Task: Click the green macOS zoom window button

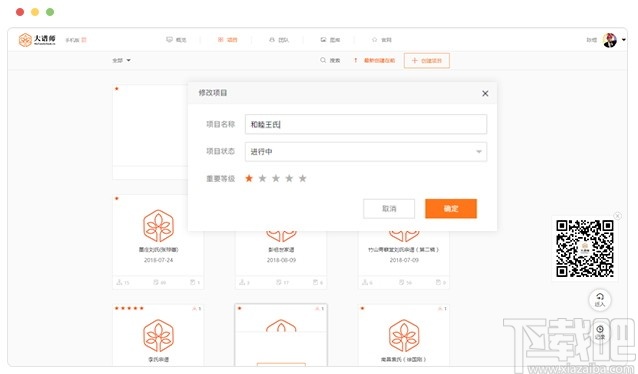Action: [50, 12]
